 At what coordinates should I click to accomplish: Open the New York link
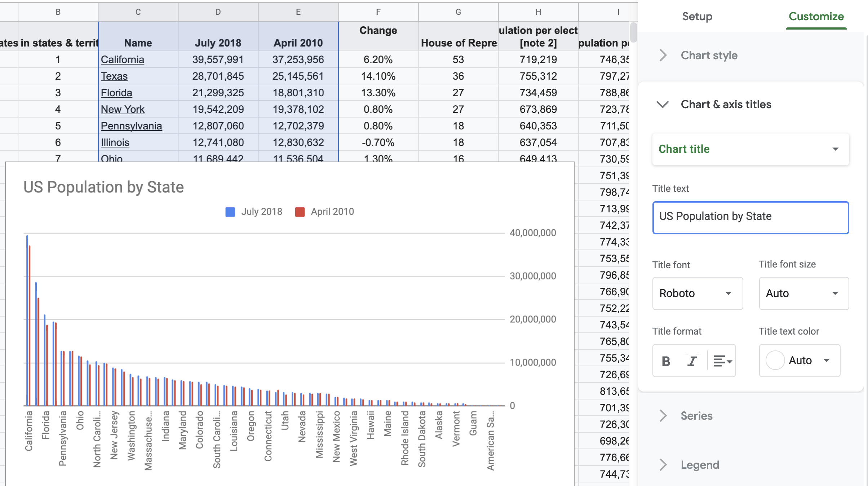[123, 109]
